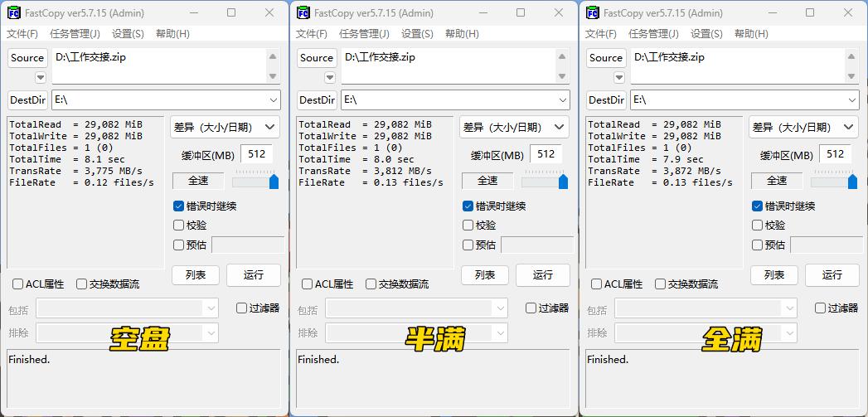Screen dimensions: 868x417
Task: Click the 'TotalTime = 8.1 sec' line
Action: point(67,159)
